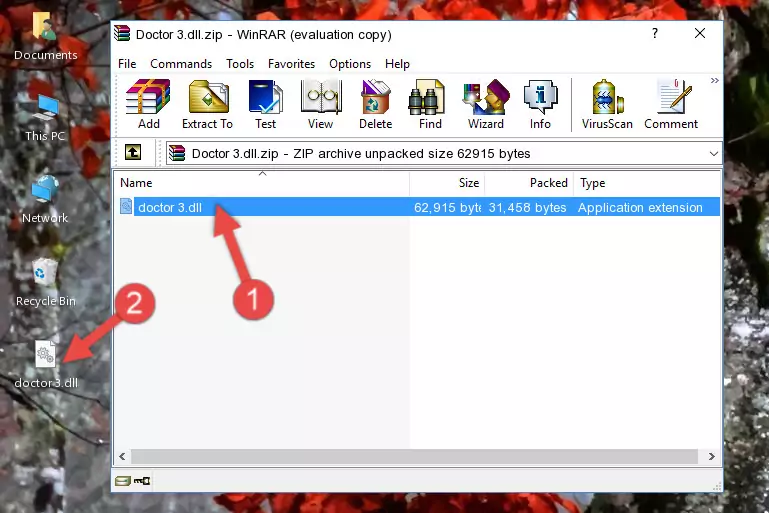Screen dimensions: 769x513
Task: Click the key password icon in status bar
Action: pos(142,481)
